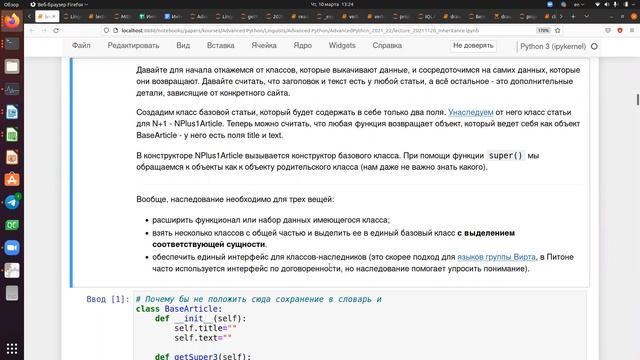This screenshot has height=360, width=640.
Task: Open the volume control in system tray
Action: (x=606, y=4)
